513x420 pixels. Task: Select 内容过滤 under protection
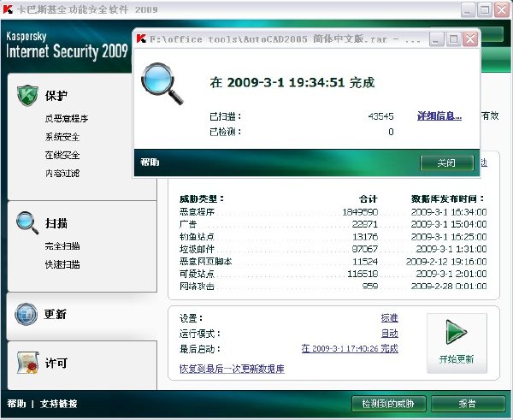coord(62,173)
